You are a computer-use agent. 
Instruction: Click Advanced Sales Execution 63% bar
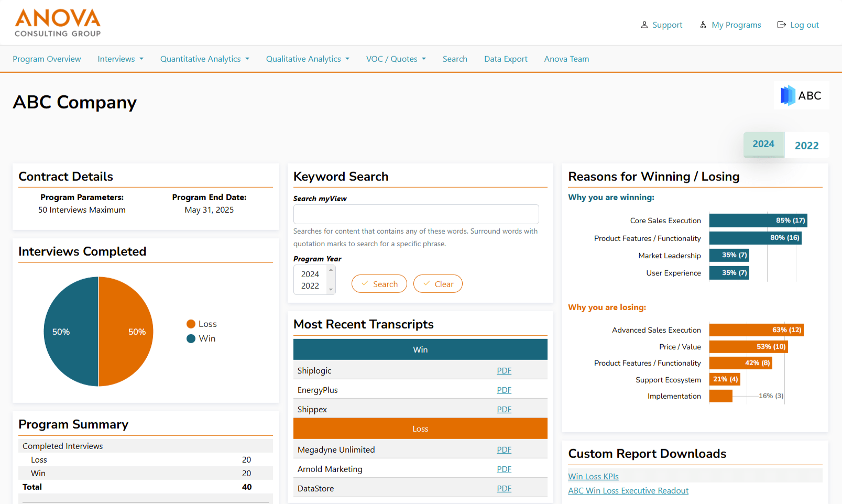click(757, 330)
